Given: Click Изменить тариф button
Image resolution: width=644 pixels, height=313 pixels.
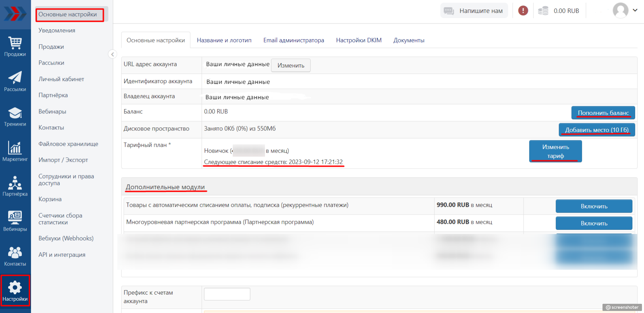Looking at the screenshot, I should (x=555, y=151).
